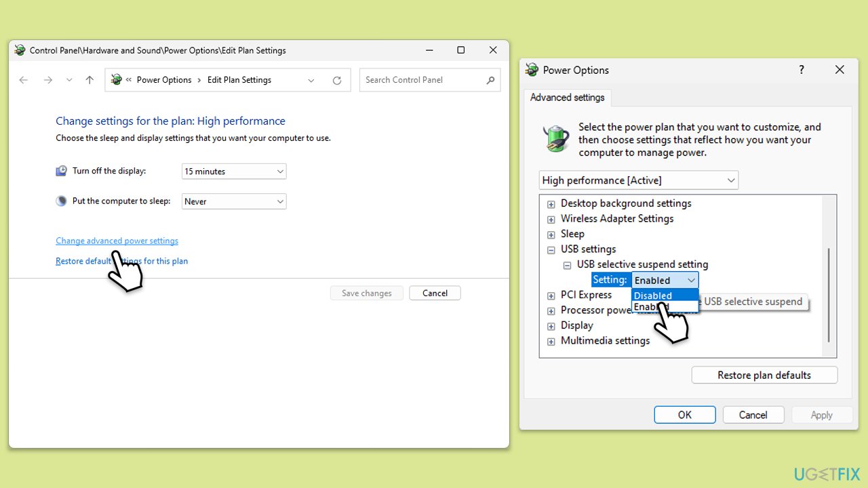Open Change advanced power settings link
Image resolution: width=868 pixels, height=488 pixels.
click(x=117, y=241)
